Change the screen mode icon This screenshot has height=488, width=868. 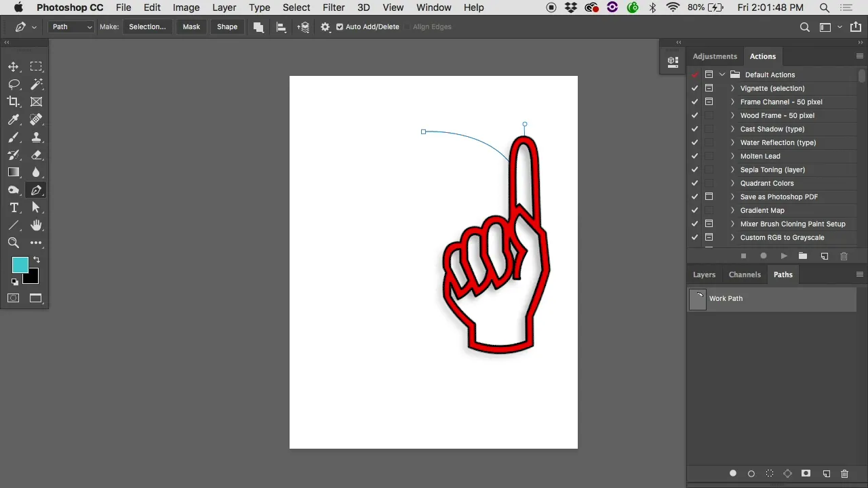36,298
